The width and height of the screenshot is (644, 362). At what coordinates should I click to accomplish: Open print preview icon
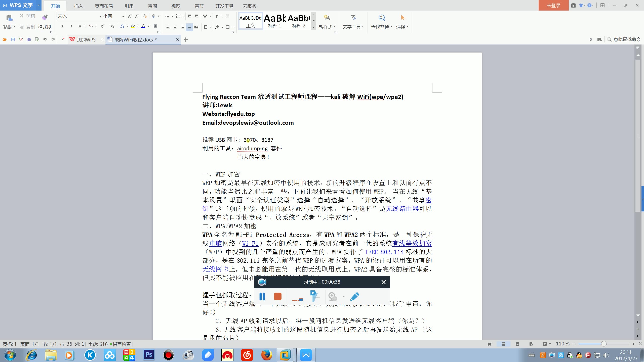(37, 39)
